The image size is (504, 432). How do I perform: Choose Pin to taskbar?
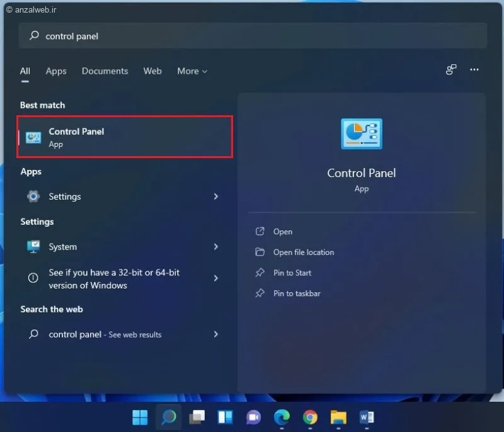[x=297, y=293]
